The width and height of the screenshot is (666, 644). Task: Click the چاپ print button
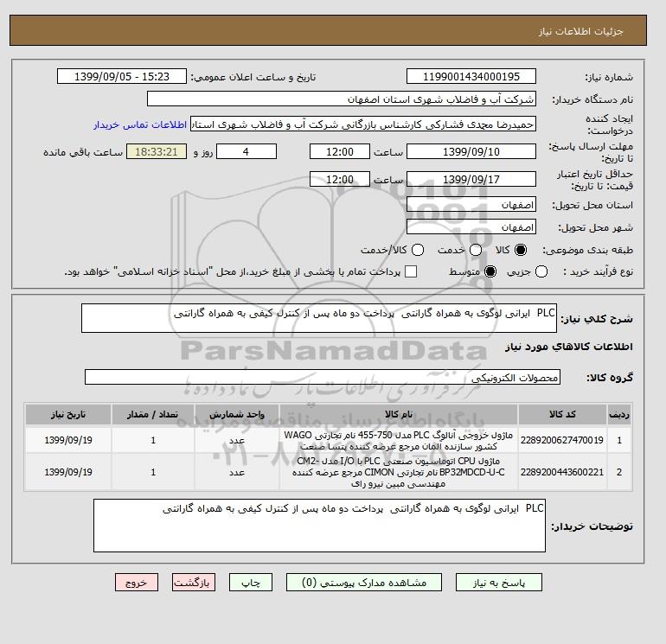pyautogui.click(x=251, y=583)
